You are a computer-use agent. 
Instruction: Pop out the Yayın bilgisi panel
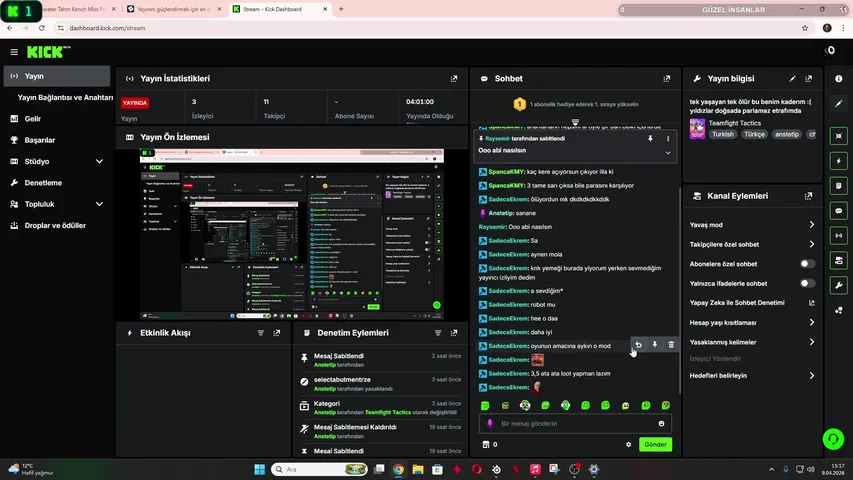pyautogui.click(x=808, y=79)
